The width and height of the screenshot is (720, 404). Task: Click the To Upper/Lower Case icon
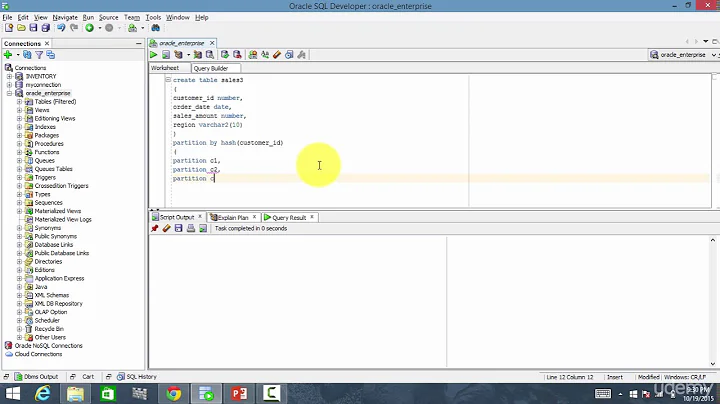[265, 55]
